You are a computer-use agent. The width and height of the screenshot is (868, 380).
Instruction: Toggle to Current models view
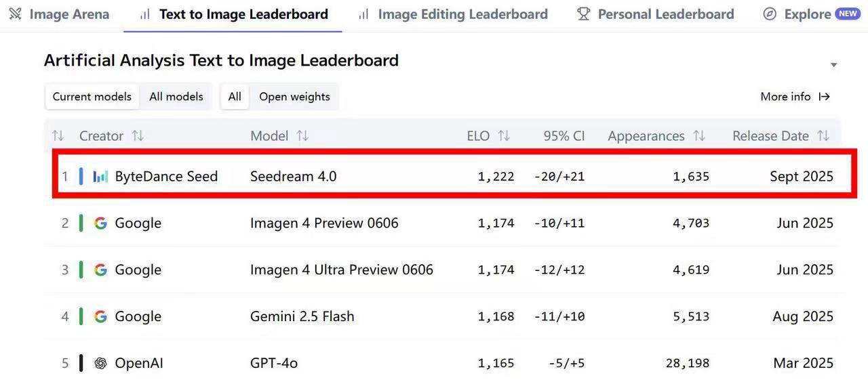coord(92,96)
